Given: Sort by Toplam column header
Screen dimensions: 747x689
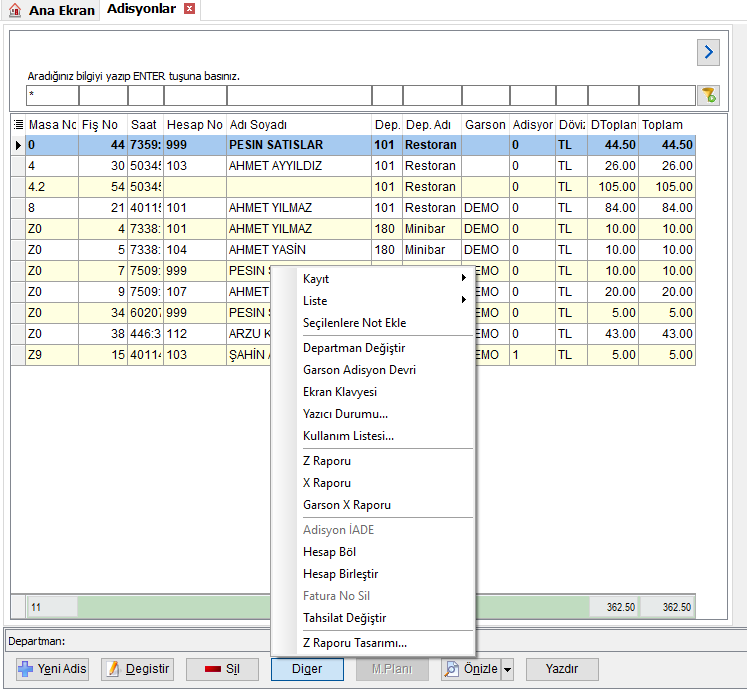Looking at the screenshot, I should (666, 125).
